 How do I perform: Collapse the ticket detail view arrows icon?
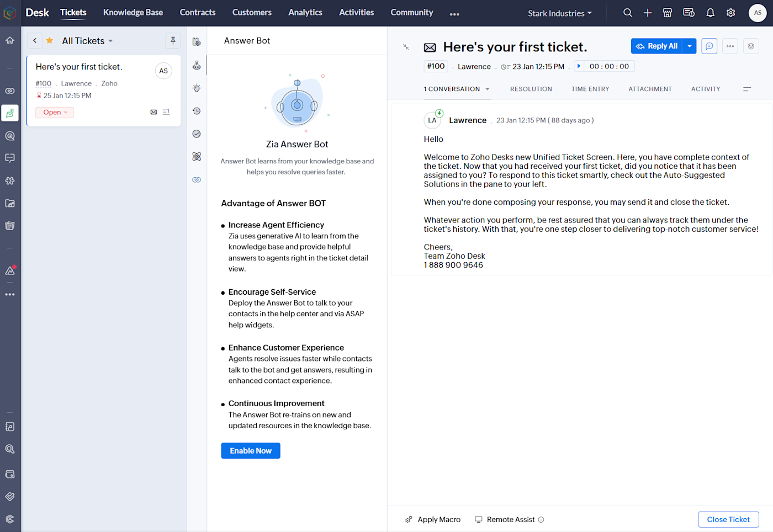[406, 47]
